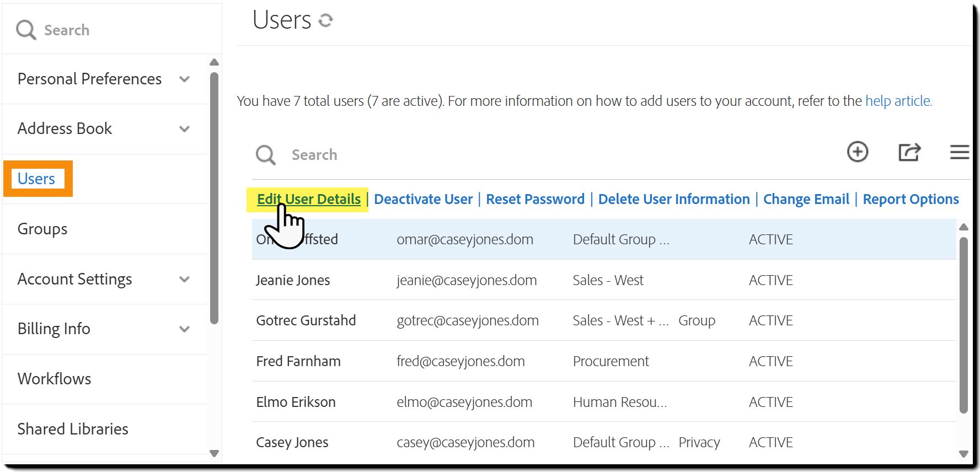Click the sidebar scrollbar down arrow

215,453
